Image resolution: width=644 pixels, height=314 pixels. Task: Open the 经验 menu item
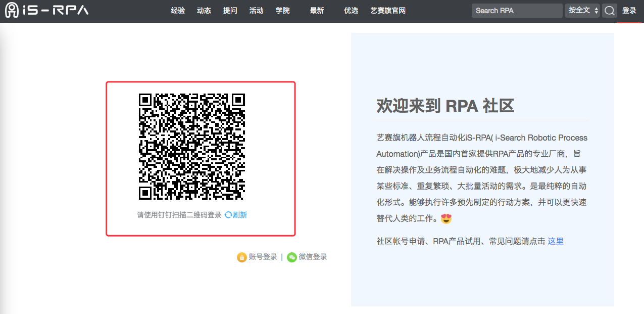point(178,11)
